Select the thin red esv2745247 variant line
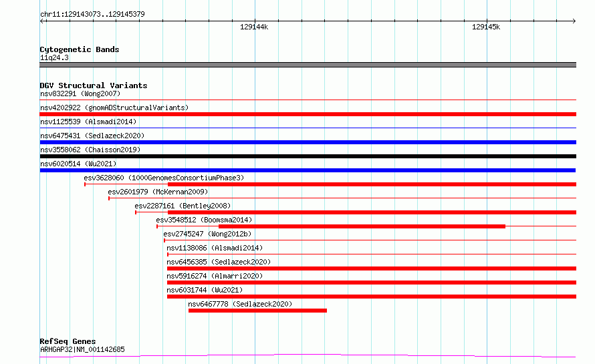Screen dimensions: 595x364 coord(370,240)
